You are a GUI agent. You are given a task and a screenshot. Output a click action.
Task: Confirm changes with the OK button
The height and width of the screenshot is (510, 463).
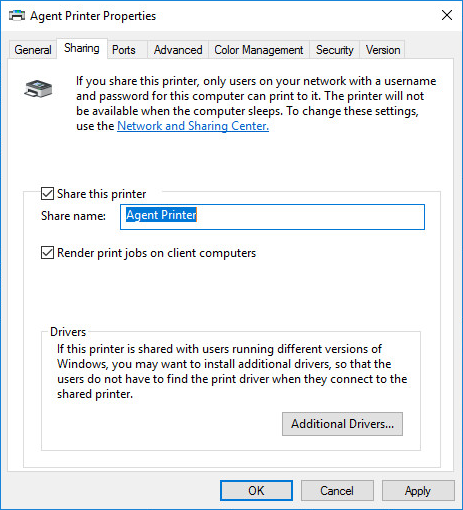click(256, 491)
